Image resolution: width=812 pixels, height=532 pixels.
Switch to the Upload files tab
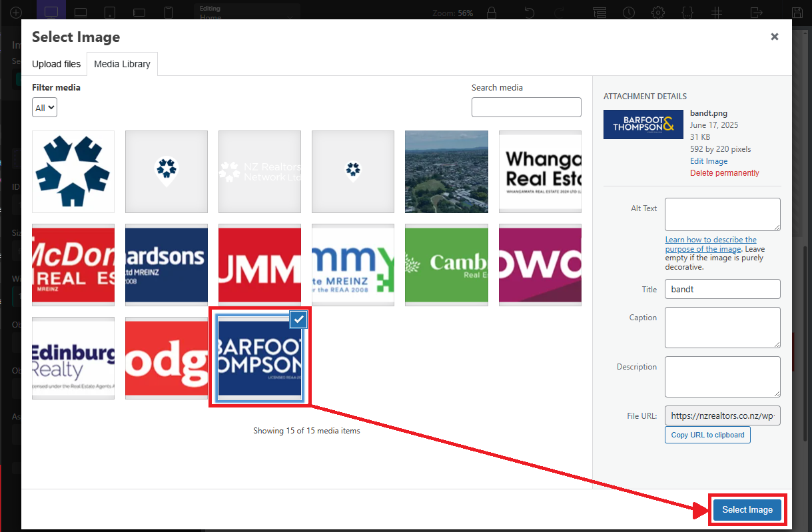(x=56, y=64)
